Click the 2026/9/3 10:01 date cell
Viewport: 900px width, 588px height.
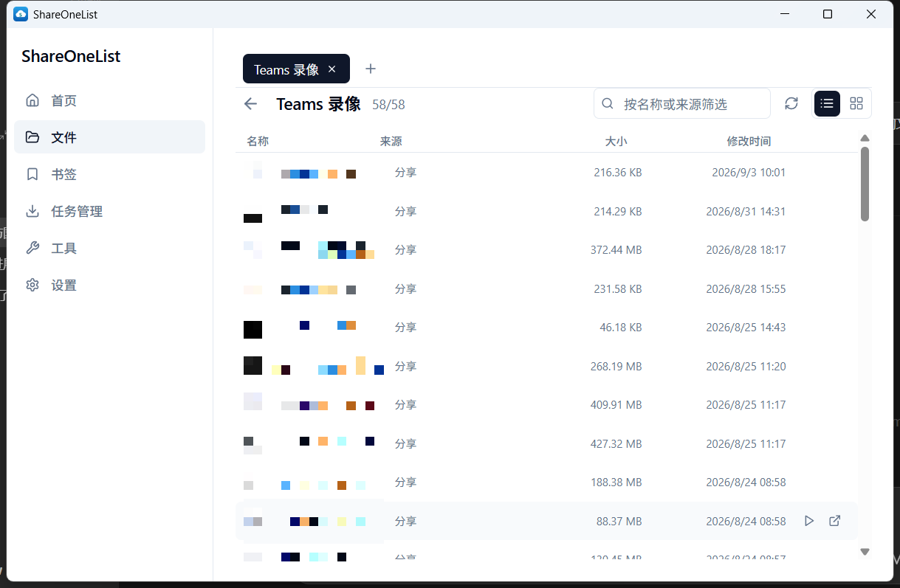pos(749,173)
